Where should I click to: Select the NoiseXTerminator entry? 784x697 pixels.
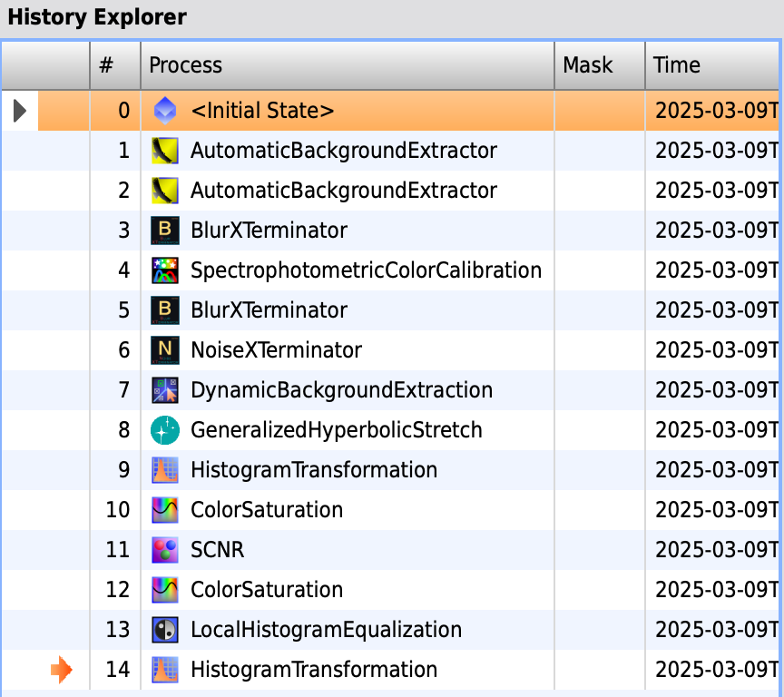277,350
